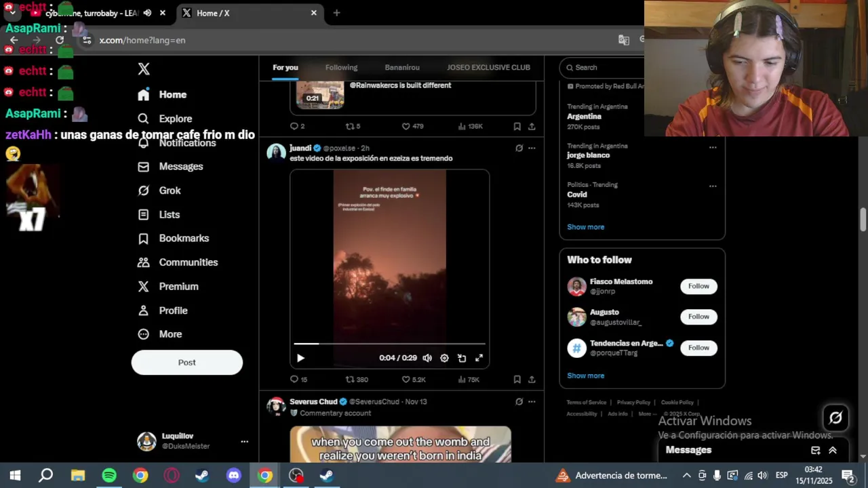Open Explore from sidebar

click(165, 119)
